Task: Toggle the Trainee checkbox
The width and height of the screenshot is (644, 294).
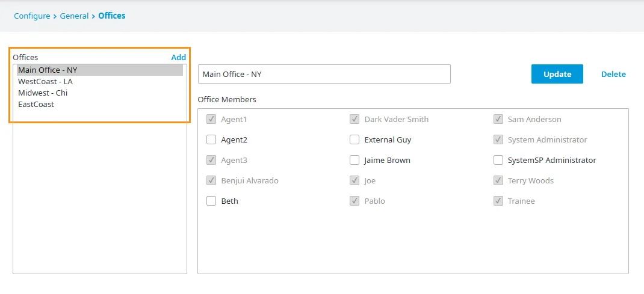Action: click(498, 201)
